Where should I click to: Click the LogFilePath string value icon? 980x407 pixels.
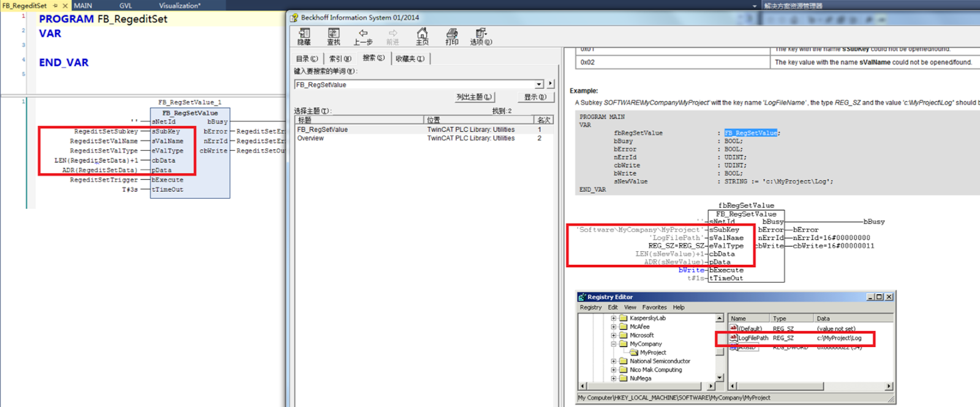733,338
